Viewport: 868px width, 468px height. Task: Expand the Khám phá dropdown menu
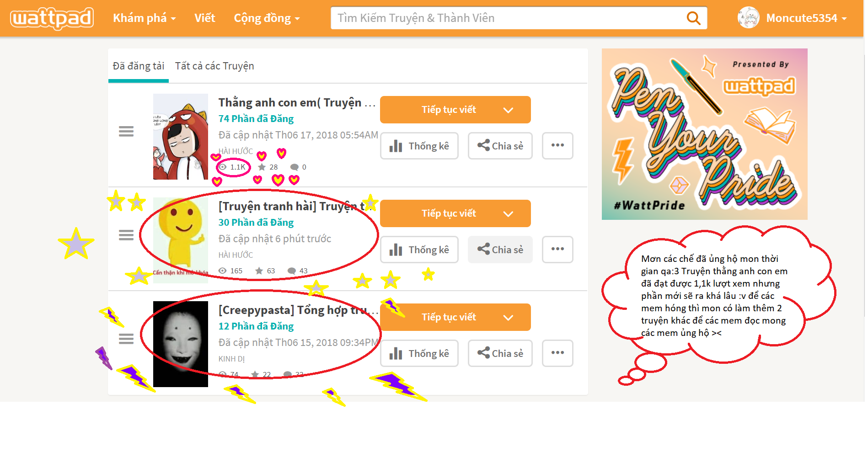coord(144,18)
